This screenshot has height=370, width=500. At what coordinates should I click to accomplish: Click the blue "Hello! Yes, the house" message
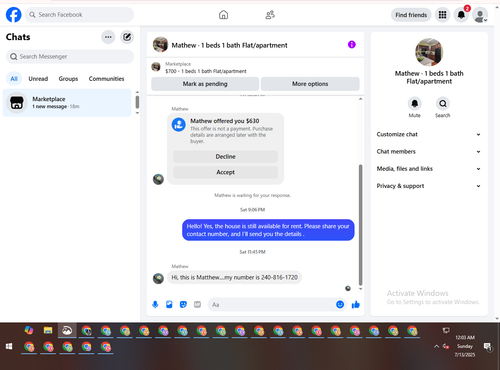click(268, 230)
